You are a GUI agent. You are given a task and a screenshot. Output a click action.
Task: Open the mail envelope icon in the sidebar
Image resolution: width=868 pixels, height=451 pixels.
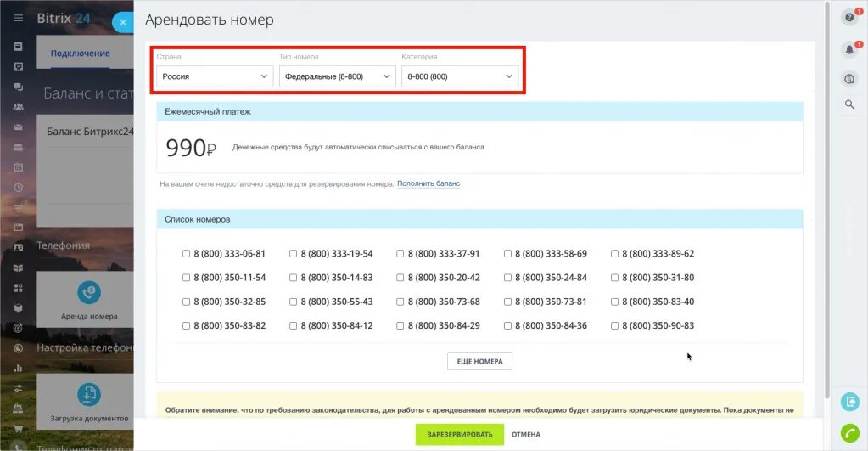pos(19,127)
